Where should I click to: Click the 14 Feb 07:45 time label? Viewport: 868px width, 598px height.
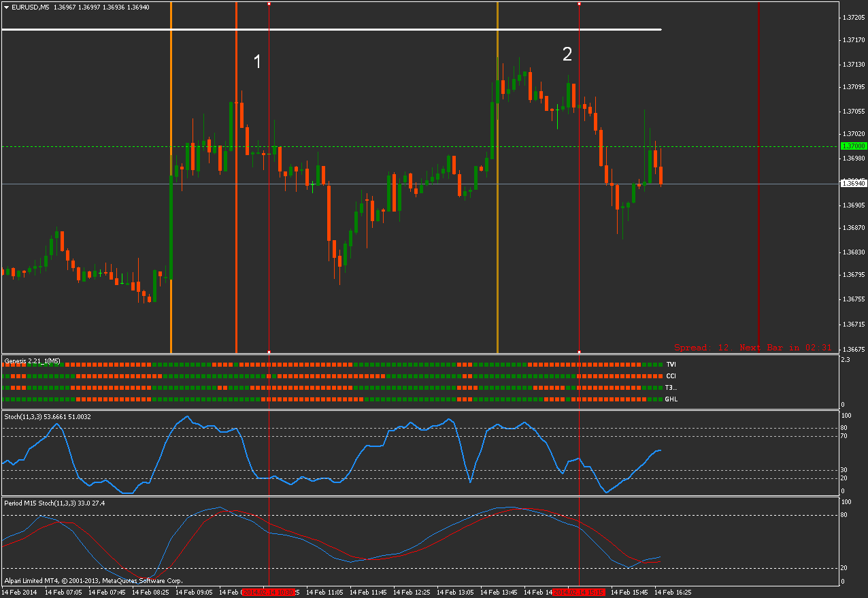[107, 593]
